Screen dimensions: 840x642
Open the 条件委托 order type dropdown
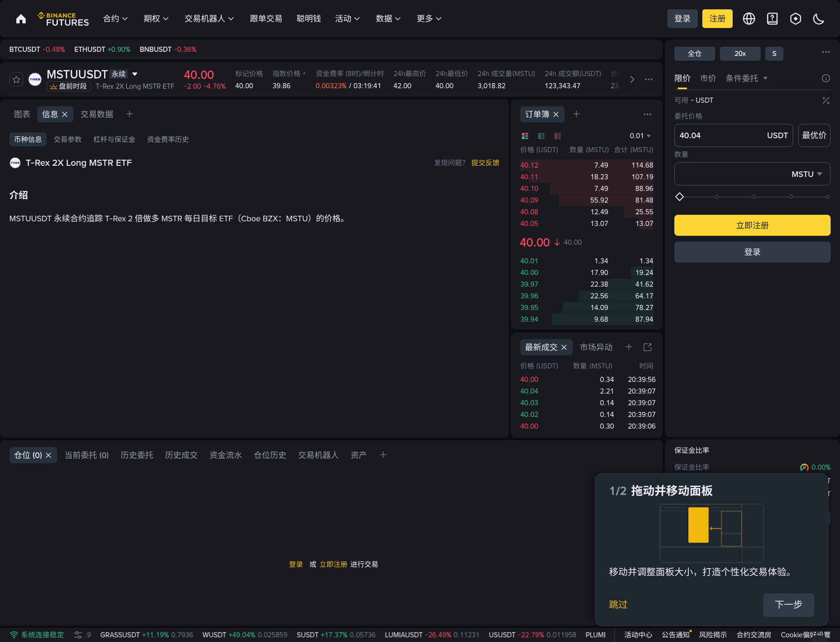coord(746,78)
